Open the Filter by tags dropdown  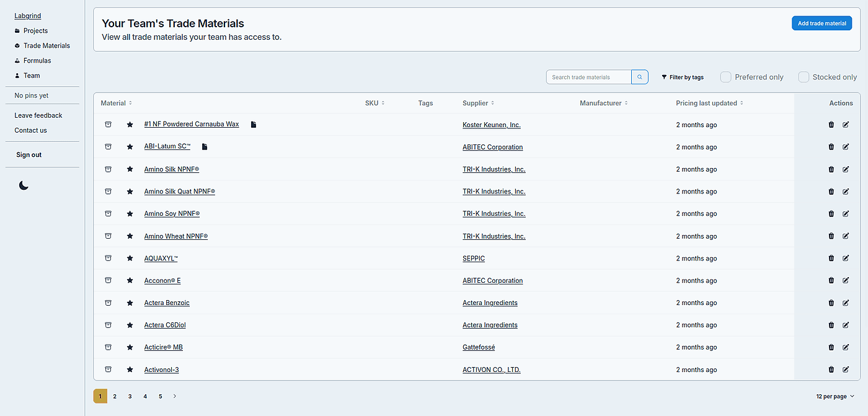682,77
